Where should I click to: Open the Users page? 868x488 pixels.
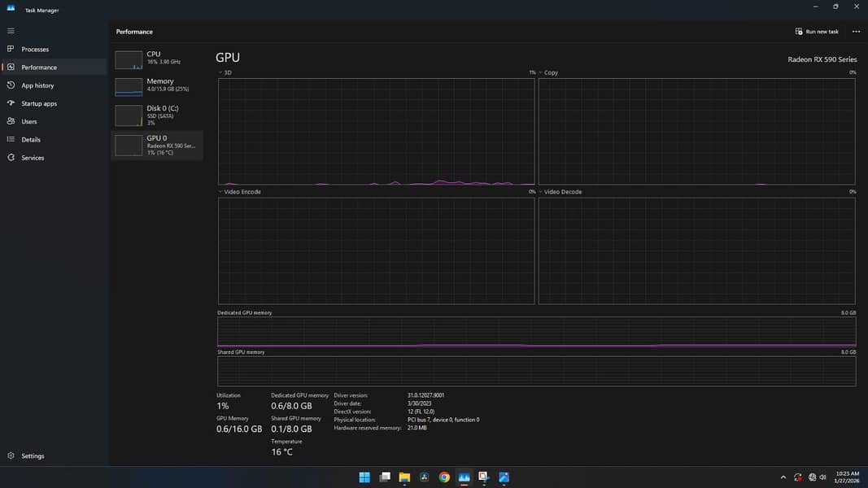pyautogui.click(x=29, y=121)
